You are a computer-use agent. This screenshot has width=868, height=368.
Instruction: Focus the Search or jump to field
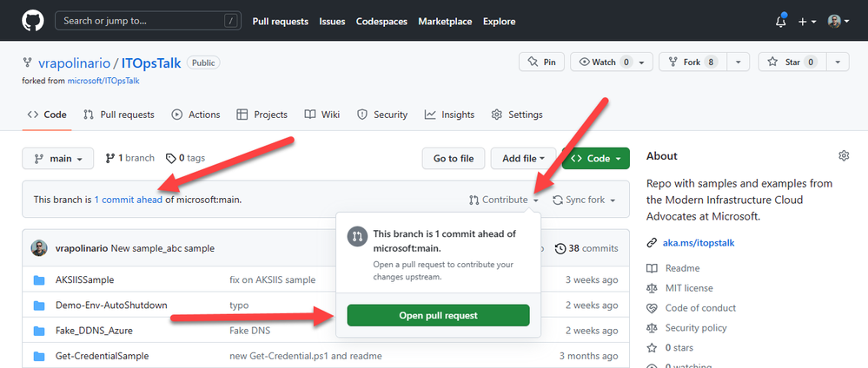(148, 21)
